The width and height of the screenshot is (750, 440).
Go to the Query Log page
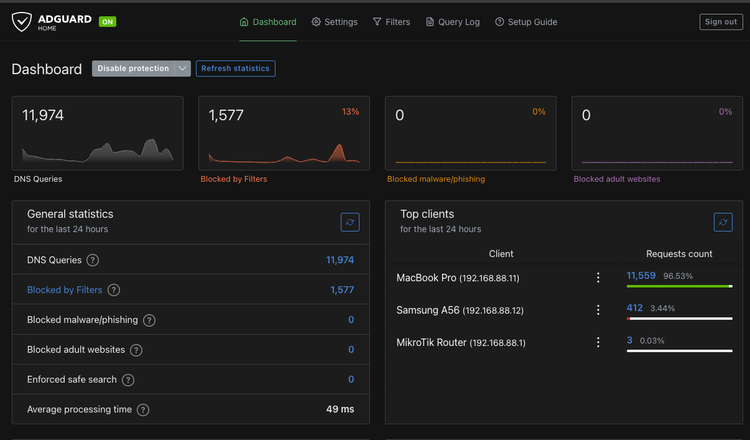coord(452,22)
